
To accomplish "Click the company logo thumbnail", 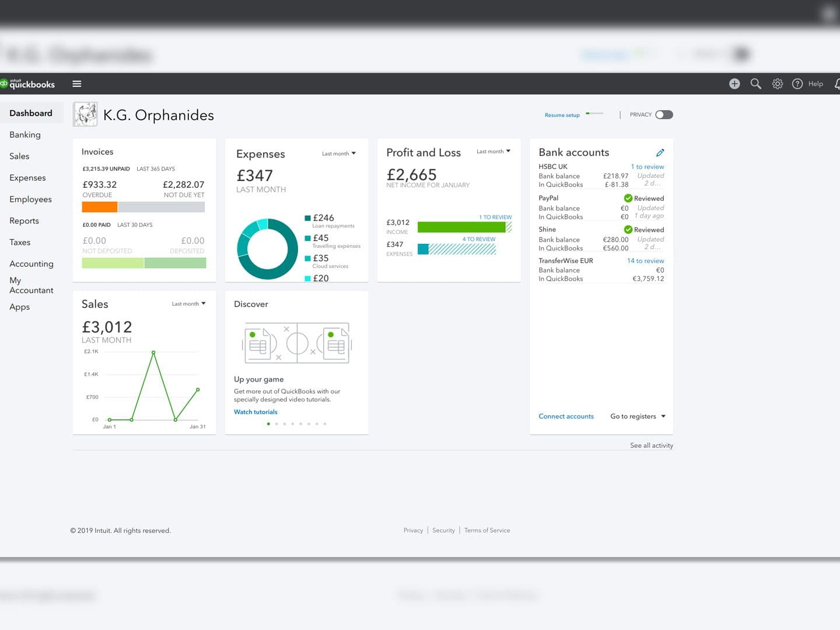I will point(85,114).
